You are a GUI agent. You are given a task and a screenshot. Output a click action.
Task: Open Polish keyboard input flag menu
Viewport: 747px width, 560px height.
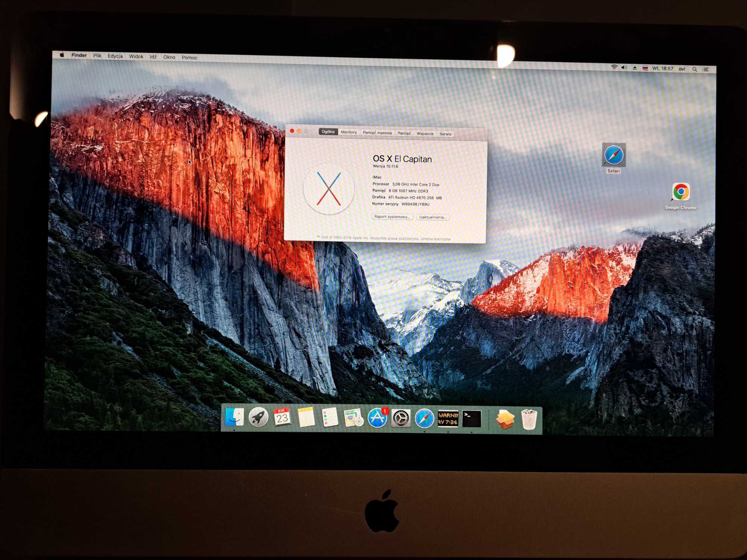645,68
